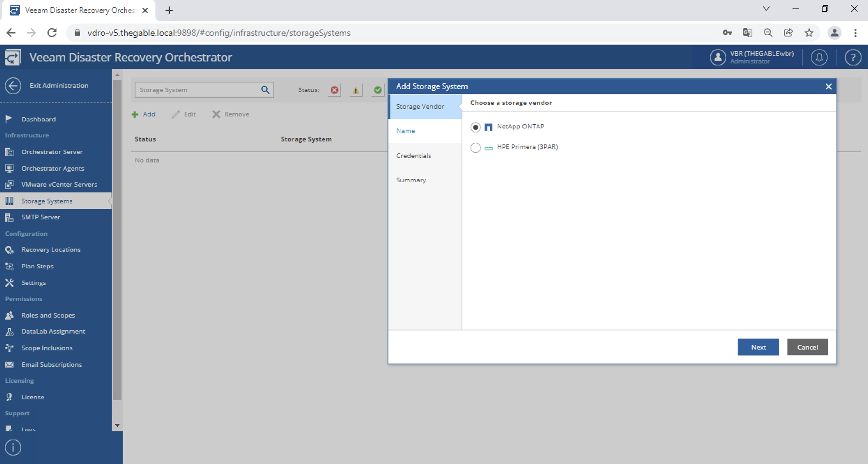Open the Logs item in sidebar
This screenshot has height=464, width=868.
click(x=28, y=429)
